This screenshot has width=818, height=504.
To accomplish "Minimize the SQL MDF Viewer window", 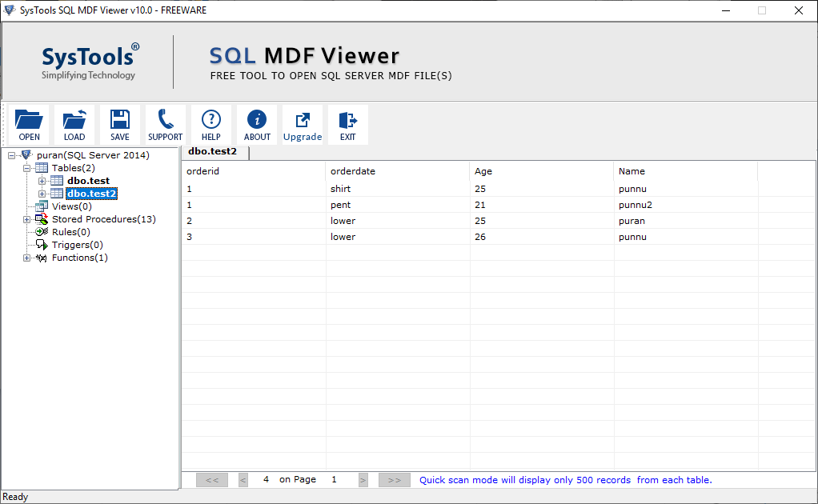I will pos(726,10).
